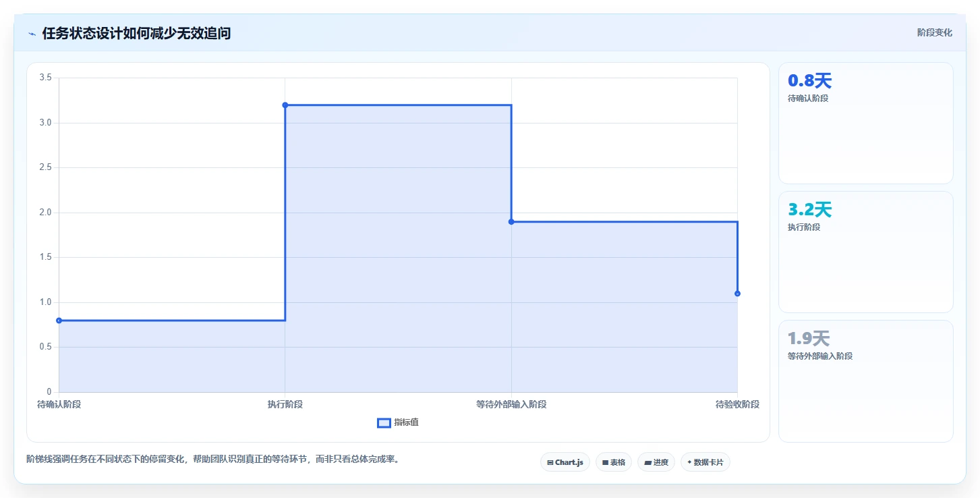Click the chart data point at 0.8
This screenshot has height=498, width=980.
coord(59,321)
